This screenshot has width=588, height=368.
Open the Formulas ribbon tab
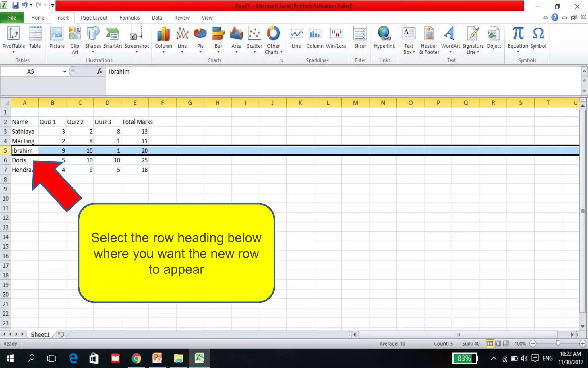coord(129,18)
